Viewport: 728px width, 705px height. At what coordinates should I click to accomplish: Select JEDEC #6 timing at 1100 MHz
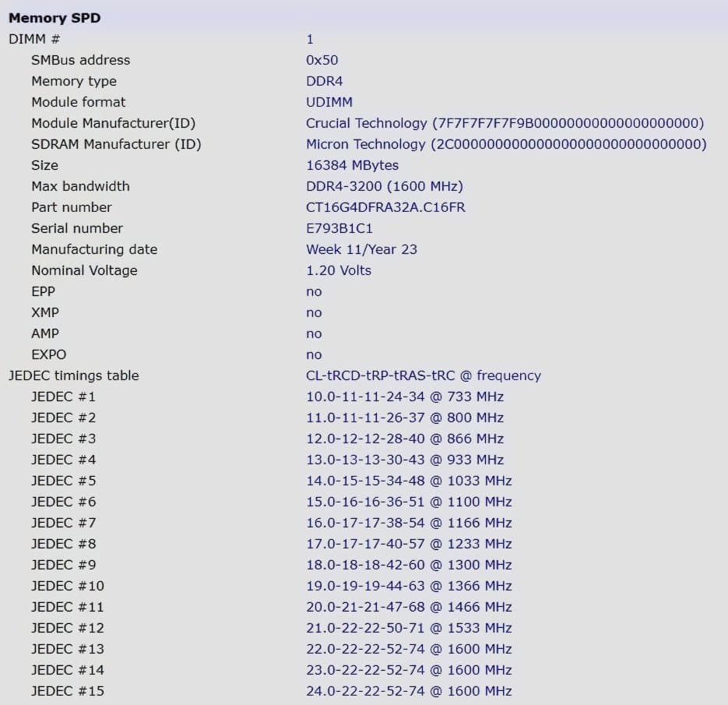pos(409,502)
